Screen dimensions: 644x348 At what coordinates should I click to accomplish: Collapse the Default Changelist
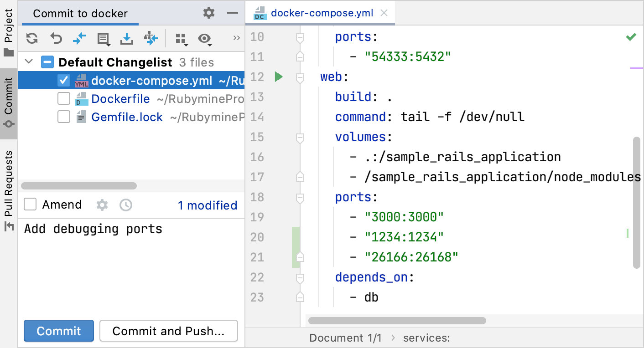(28, 61)
